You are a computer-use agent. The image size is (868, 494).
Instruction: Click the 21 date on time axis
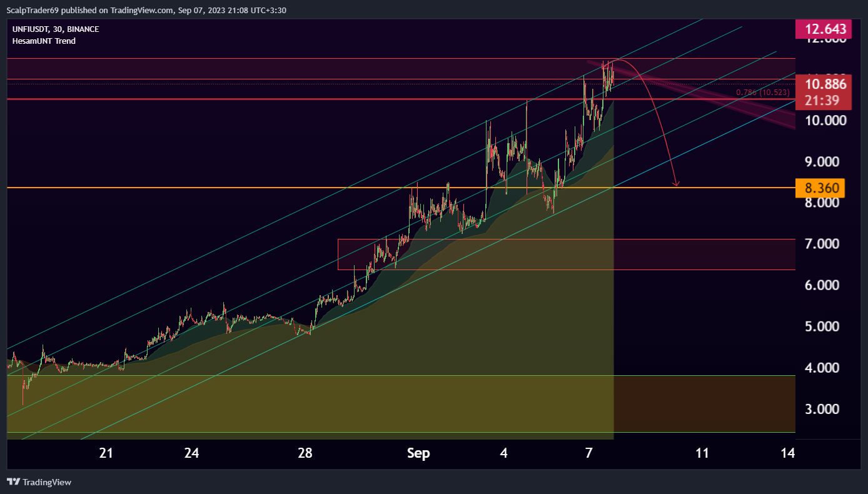click(x=106, y=453)
